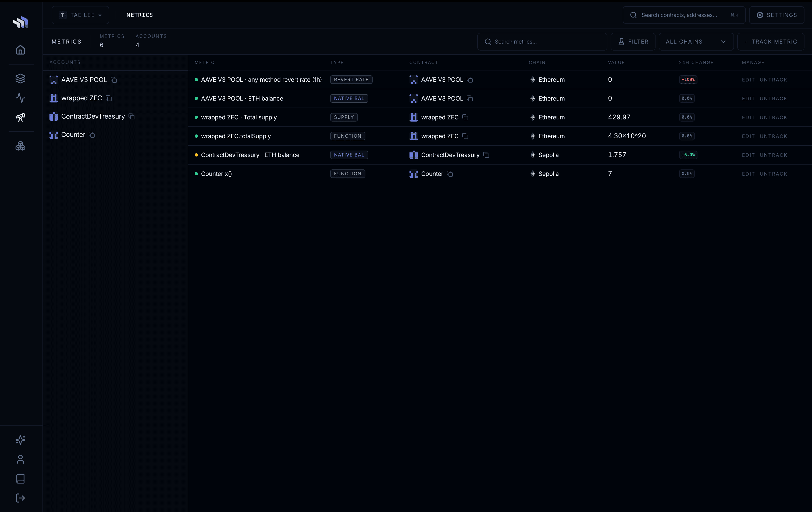Open the cubes modules sidebar icon
812x512 pixels.
(x=21, y=146)
